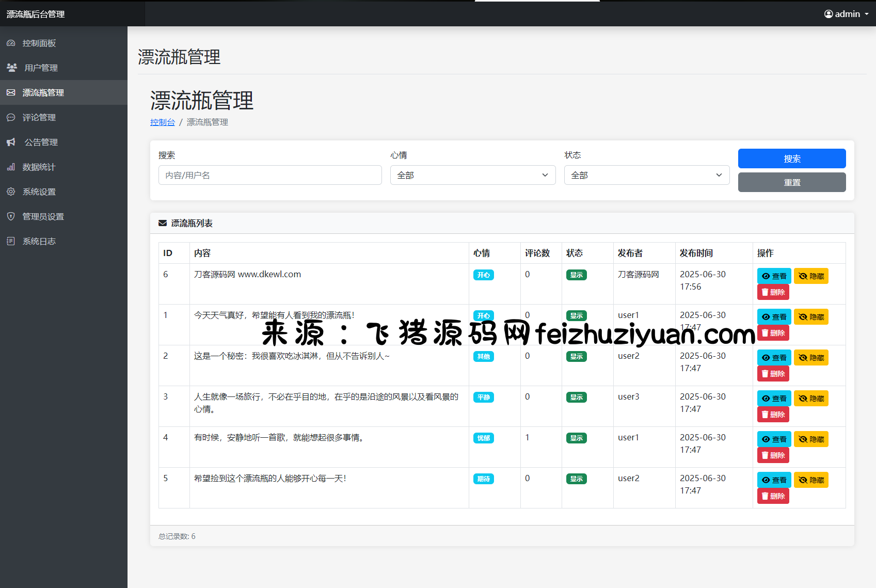This screenshot has height=588, width=876.
Task: Hide the bottle with ID 6
Action: 810,276
